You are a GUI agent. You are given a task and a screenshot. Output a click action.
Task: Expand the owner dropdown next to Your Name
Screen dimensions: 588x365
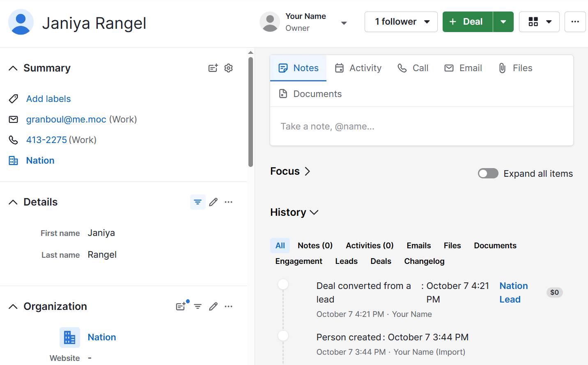(x=344, y=23)
